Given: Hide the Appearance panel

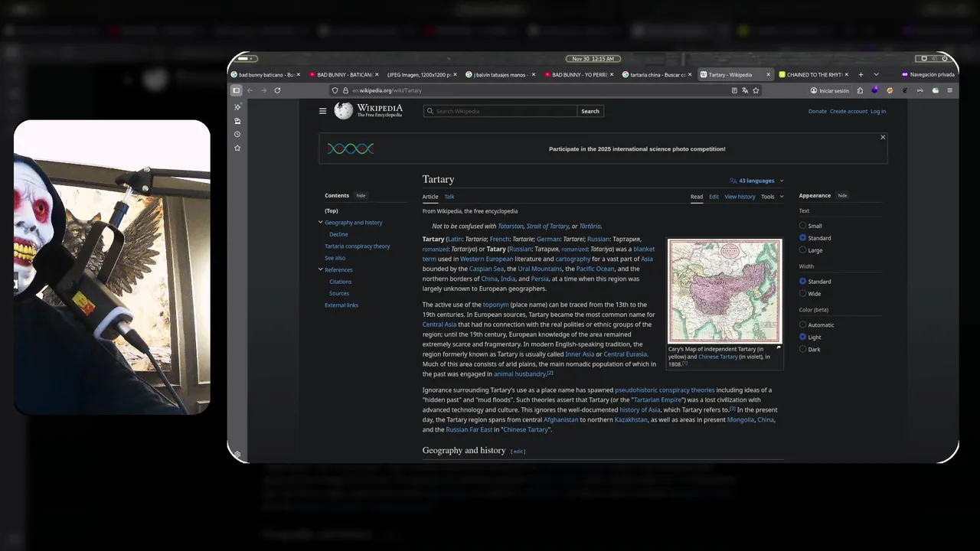Looking at the screenshot, I should pyautogui.click(x=842, y=196).
